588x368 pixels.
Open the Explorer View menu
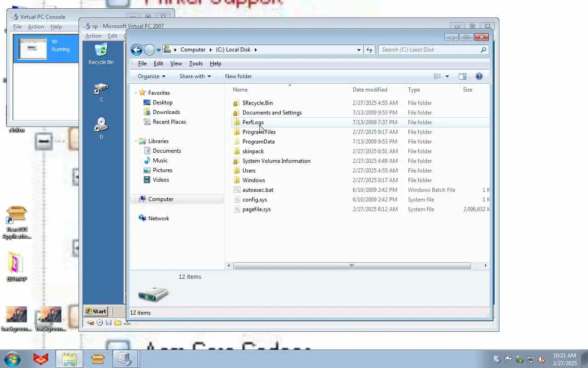coord(176,63)
